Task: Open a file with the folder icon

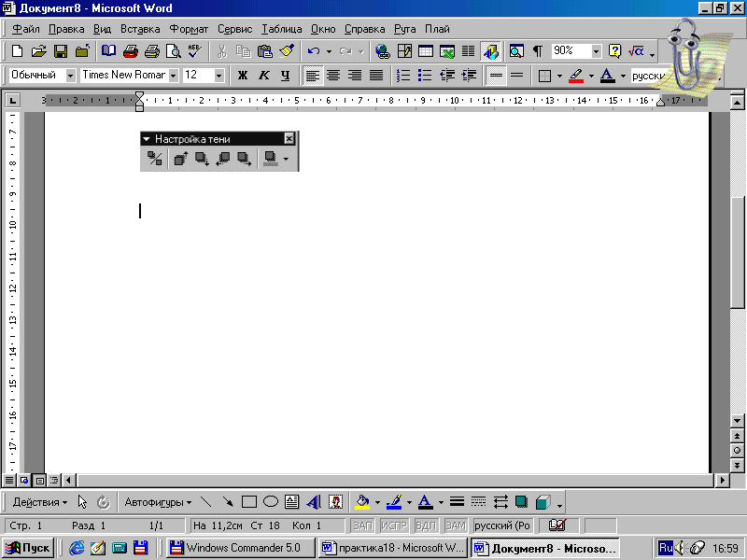Action: [38, 51]
